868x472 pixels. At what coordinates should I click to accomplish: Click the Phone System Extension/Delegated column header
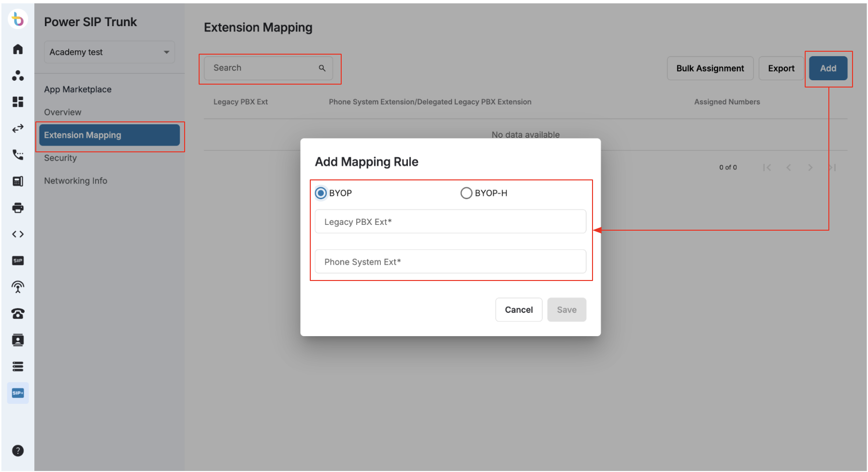(x=430, y=102)
